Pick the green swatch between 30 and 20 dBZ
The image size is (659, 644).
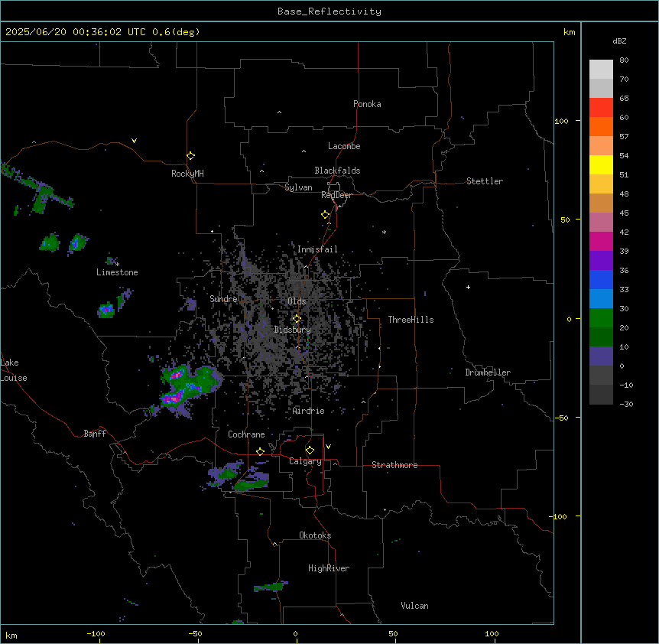coord(601,318)
